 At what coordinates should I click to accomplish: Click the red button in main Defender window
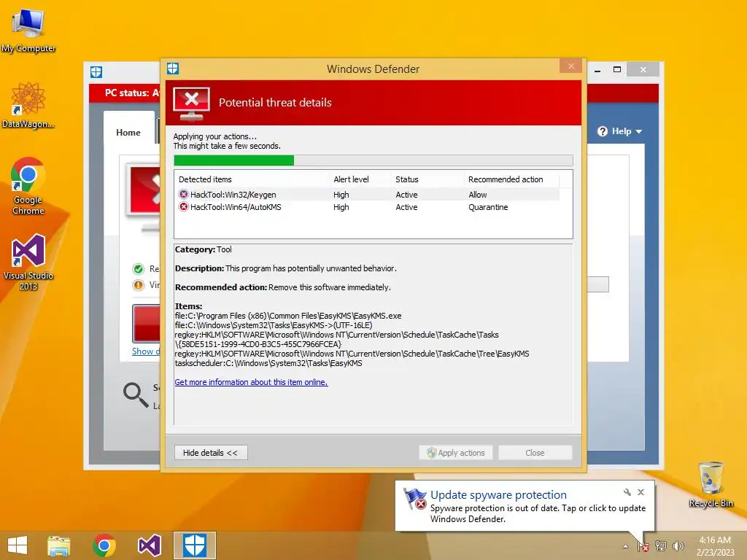(146, 323)
